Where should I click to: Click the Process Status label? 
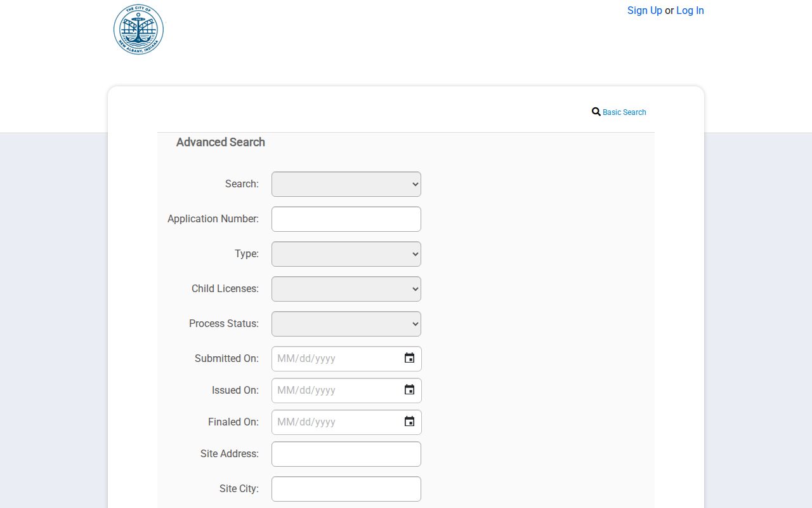click(x=224, y=323)
